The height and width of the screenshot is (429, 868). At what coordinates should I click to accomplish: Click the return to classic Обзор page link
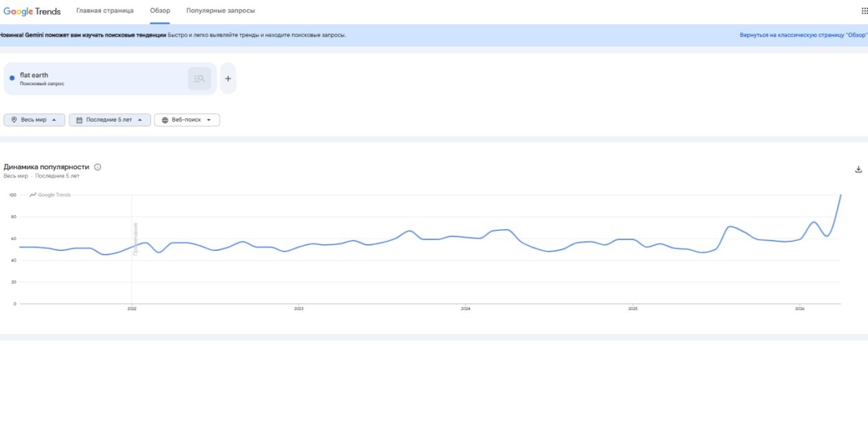point(803,34)
